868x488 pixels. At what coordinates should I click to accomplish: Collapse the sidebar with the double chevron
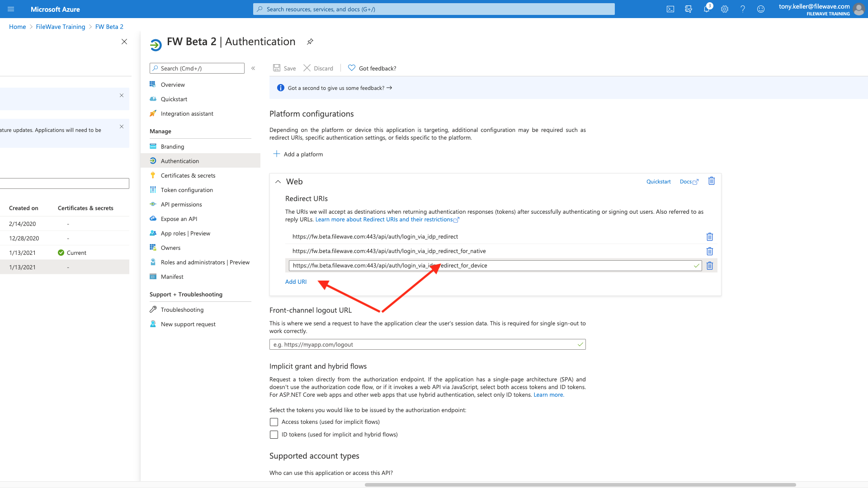tap(253, 68)
